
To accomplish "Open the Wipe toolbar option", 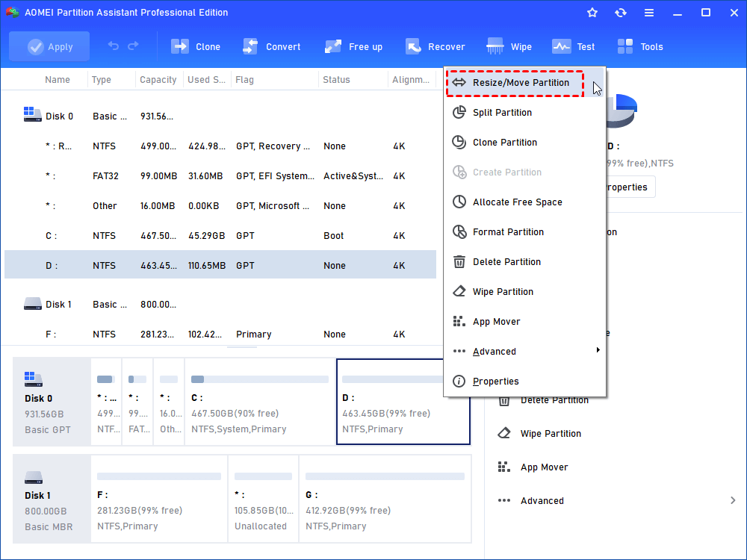I will [509, 46].
